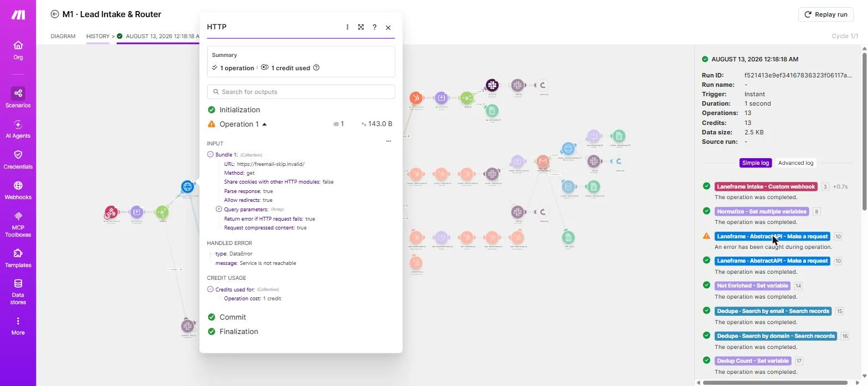The image size is (868, 386).
Task: Open the Initialization step
Action: click(x=239, y=110)
